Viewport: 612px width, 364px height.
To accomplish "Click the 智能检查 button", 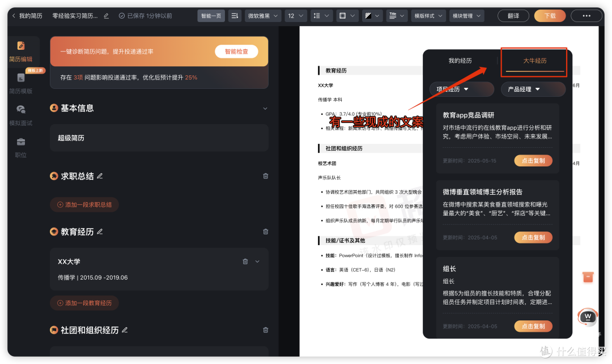I will 236,52.
